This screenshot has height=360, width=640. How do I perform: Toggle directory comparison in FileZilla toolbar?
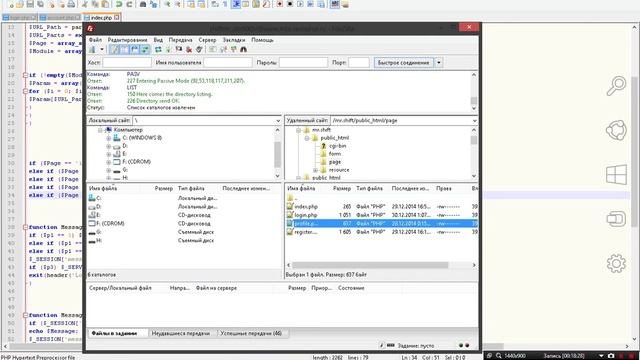point(224,49)
